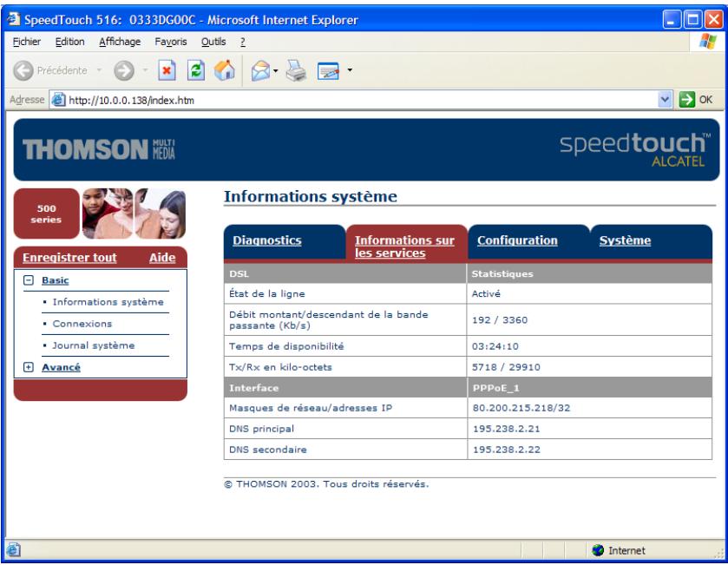The height and width of the screenshot is (565, 728).
Task: Open the Edition menu
Action: (x=69, y=42)
